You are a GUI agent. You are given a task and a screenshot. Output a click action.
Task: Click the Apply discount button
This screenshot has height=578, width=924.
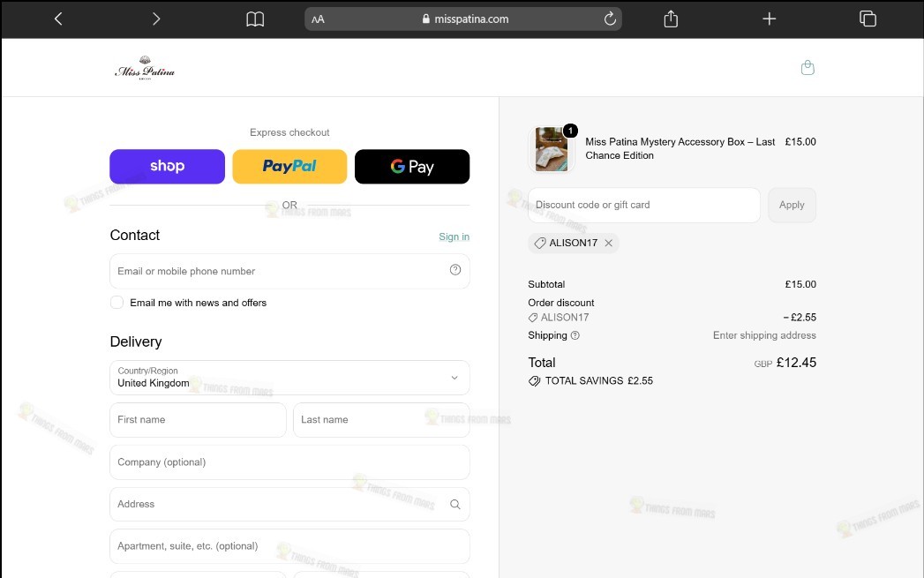click(792, 205)
